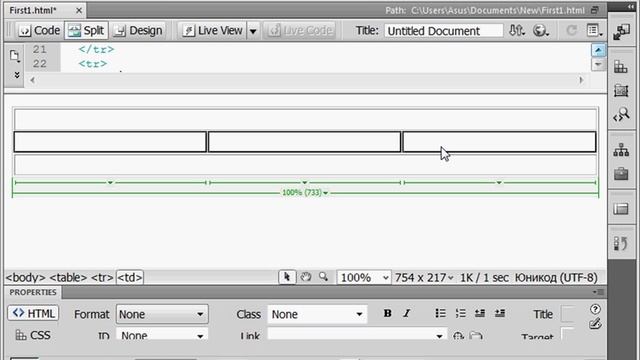Expand more code toolbar tools chevron
This screenshot has height=360, width=640.
17,75
